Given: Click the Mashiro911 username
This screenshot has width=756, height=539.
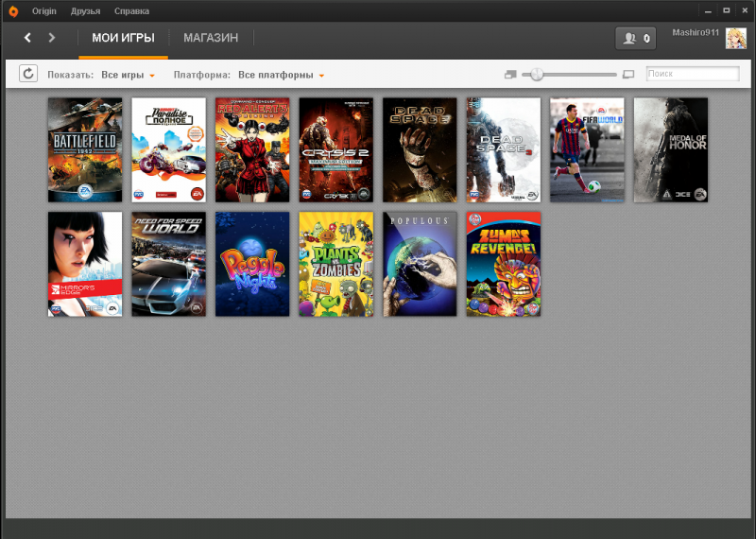Looking at the screenshot, I should [696, 32].
